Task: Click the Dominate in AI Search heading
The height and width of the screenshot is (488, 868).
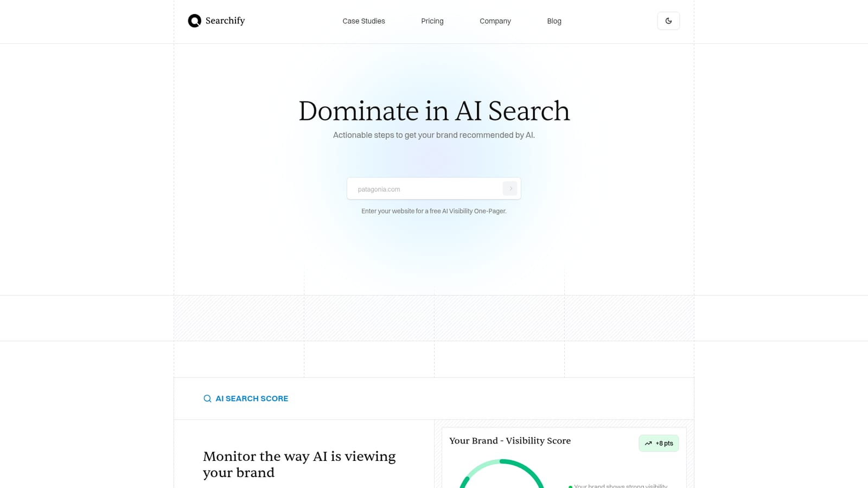Action: [434, 111]
